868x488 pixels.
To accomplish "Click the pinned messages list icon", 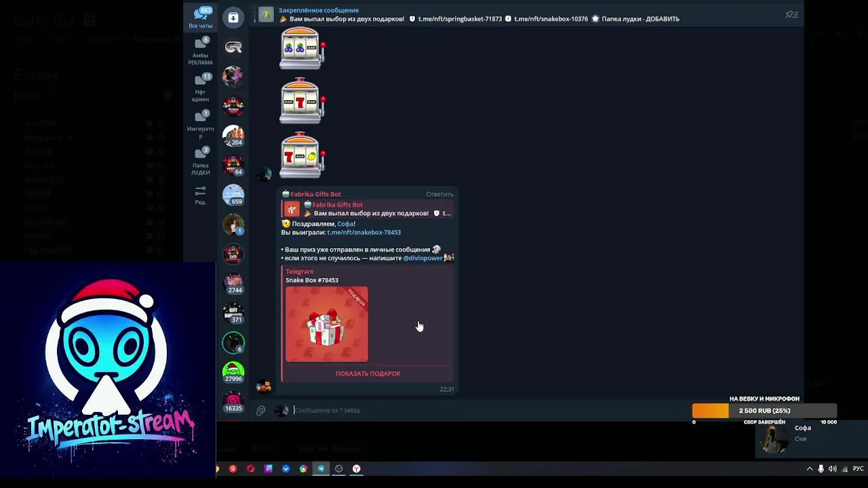I will point(791,14).
